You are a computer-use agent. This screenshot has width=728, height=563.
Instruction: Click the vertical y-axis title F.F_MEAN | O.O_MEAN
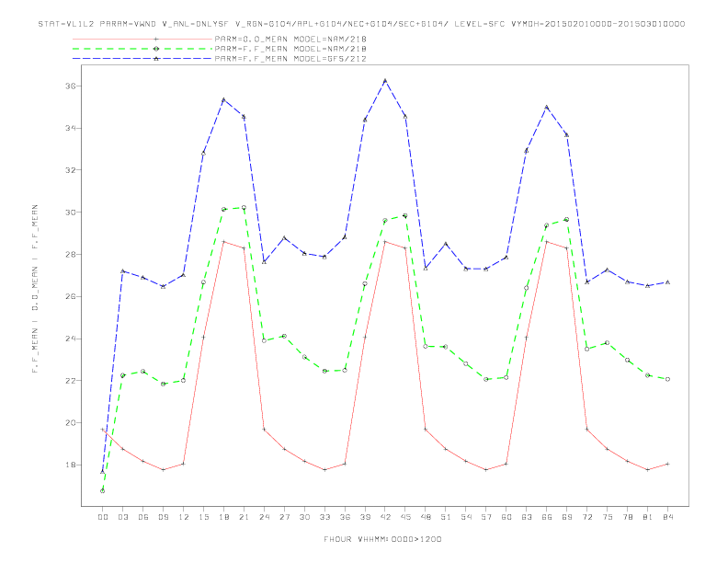[x=35, y=289]
